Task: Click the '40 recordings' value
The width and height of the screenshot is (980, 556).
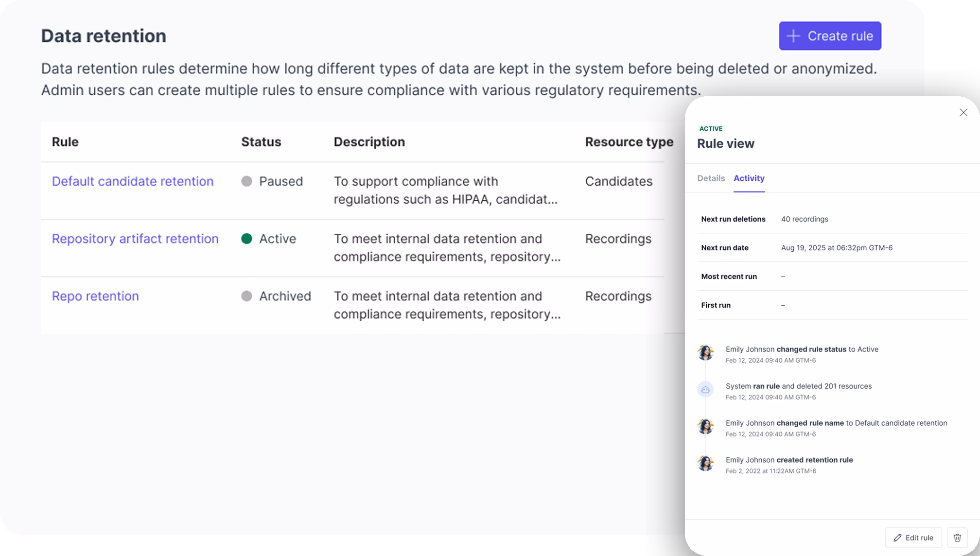Action: [x=805, y=219]
